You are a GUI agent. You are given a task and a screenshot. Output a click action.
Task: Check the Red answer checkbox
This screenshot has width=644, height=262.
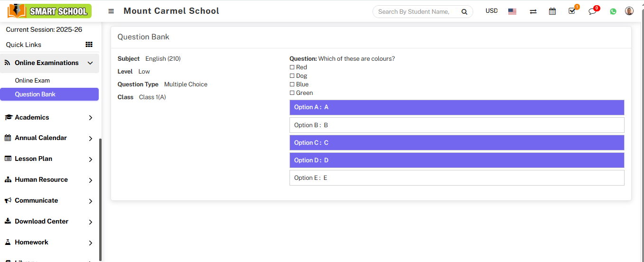(x=292, y=67)
